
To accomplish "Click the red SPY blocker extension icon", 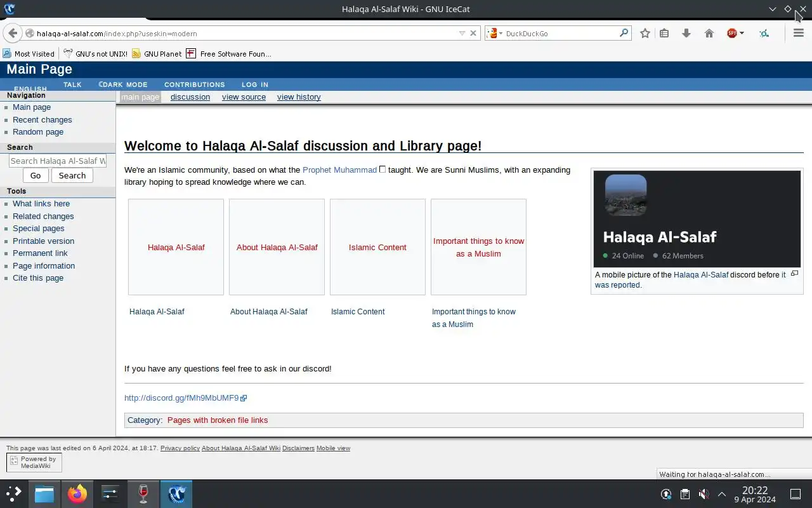I will (x=732, y=33).
